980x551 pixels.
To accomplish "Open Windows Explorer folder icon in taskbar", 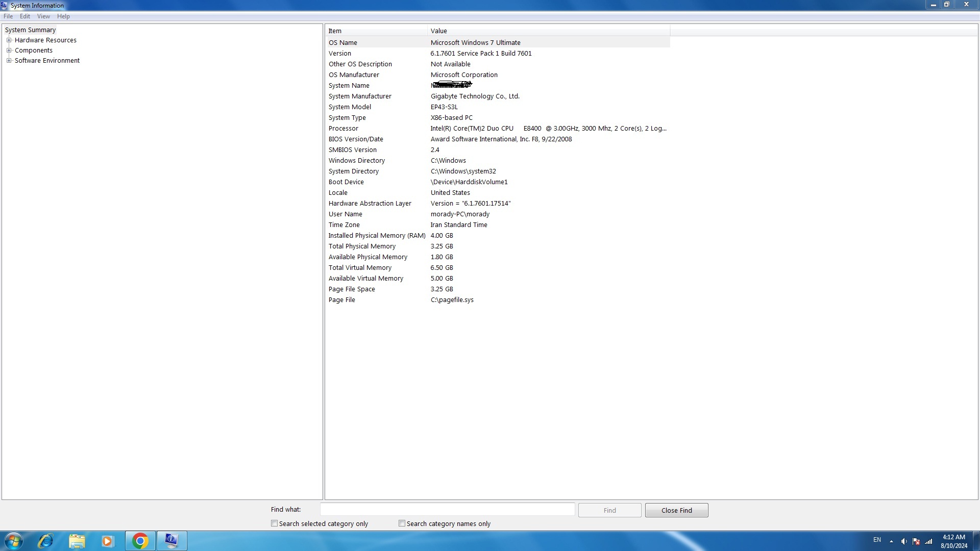I will point(77,541).
